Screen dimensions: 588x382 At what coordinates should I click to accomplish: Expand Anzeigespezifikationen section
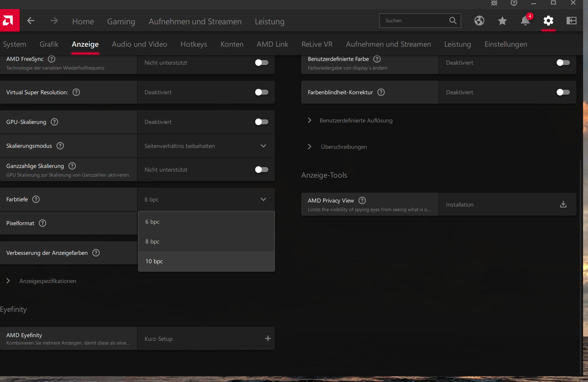[x=47, y=281]
